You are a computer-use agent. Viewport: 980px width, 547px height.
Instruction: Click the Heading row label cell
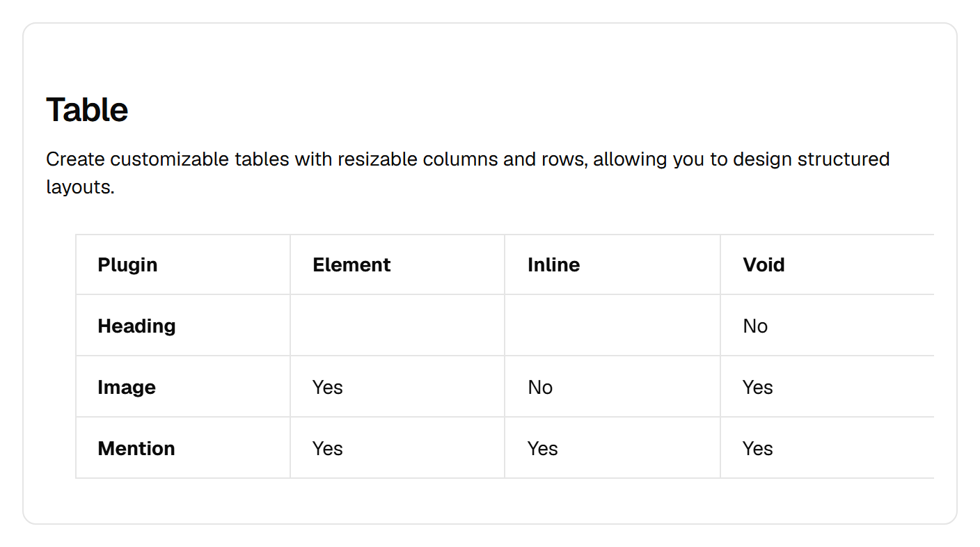pos(183,325)
